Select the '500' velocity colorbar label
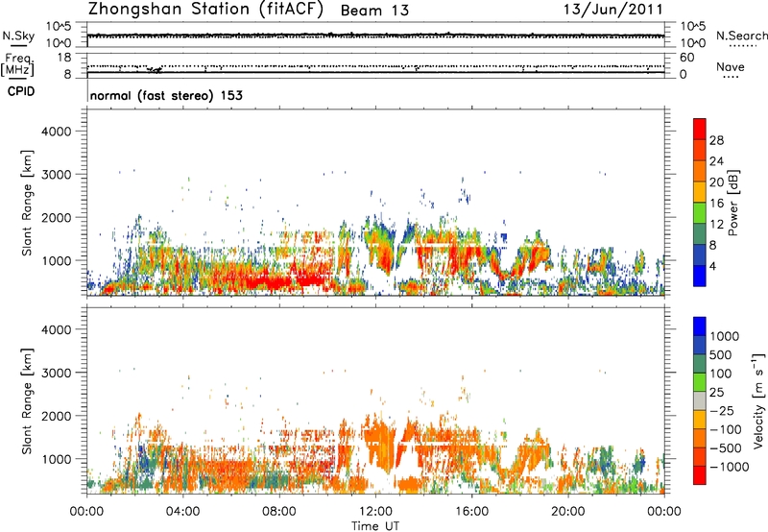768x532 pixels. (x=721, y=355)
